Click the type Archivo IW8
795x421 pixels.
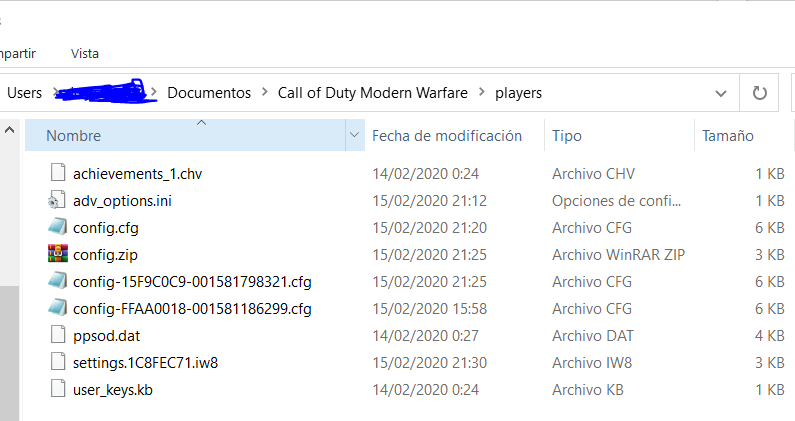(x=592, y=363)
